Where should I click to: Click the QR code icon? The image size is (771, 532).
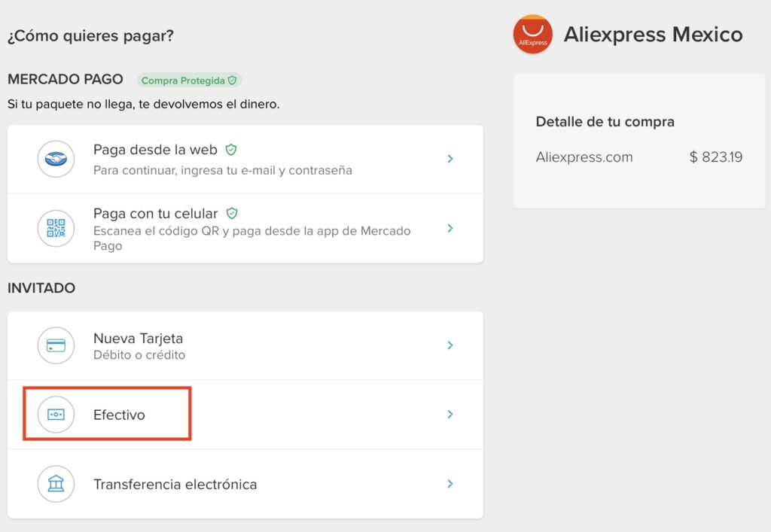pyautogui.click(x=56, y=229)
